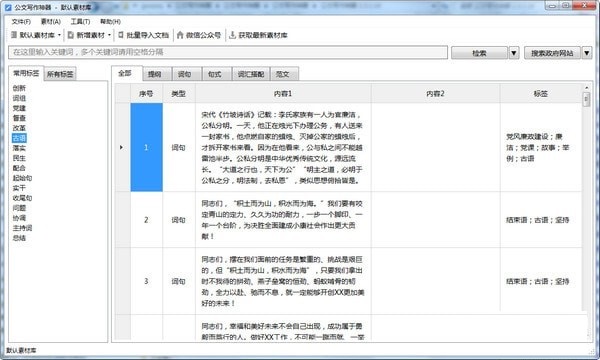Switch to the 所有标签 tab
The width and height of the screenshot is (600, 360).
(x=60, y=74)
